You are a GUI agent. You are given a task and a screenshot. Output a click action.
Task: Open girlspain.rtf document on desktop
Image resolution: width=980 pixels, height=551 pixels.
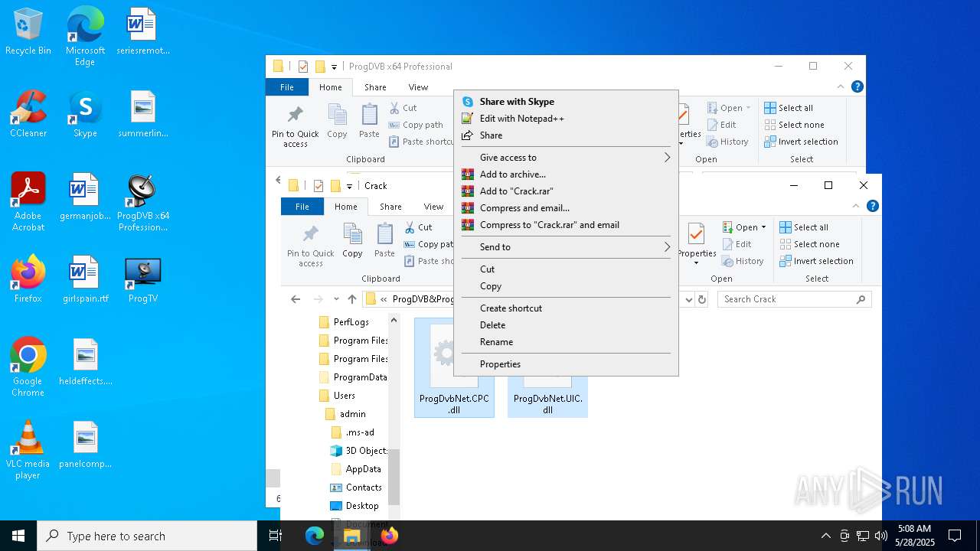click(x=85, y=279)
